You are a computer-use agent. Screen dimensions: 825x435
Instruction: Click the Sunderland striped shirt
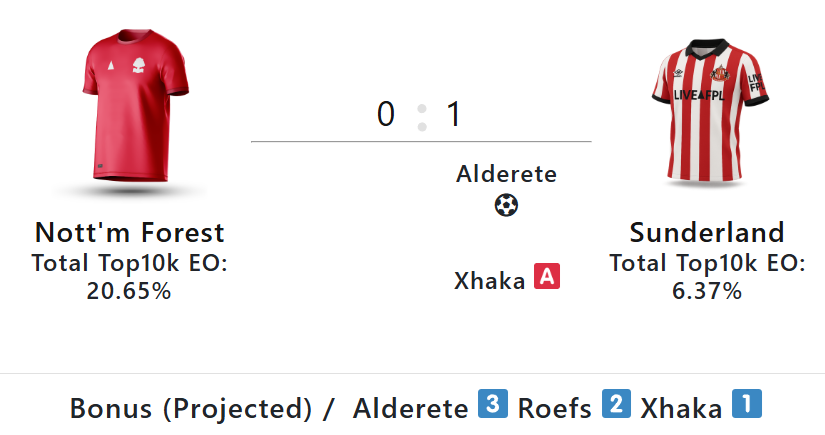coord(707,112)
